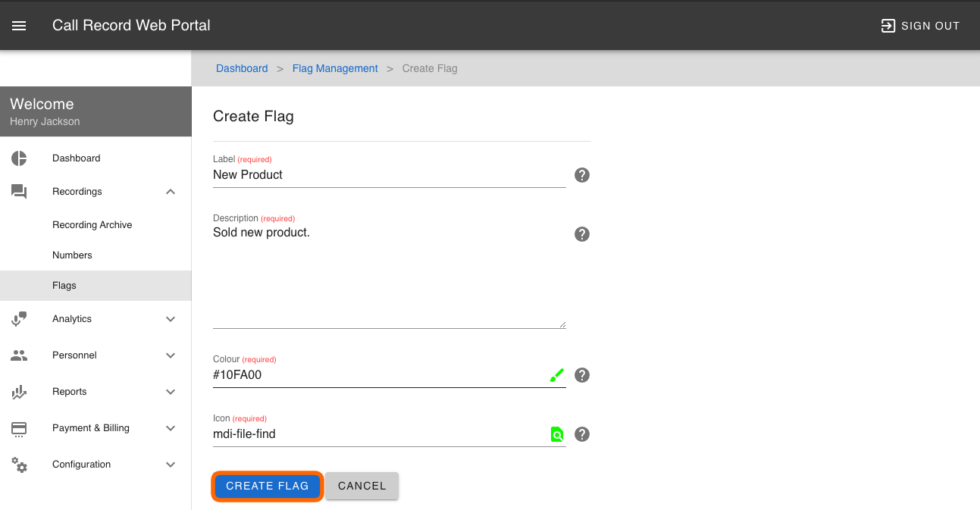This screenshot has width=980, height=510.
Task: Click the Recordings chat bubble icon
Action: (x=19, y=192)
